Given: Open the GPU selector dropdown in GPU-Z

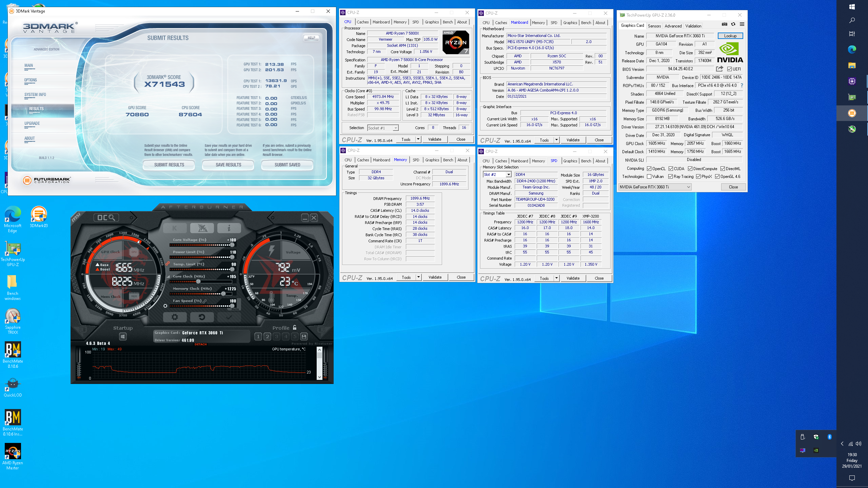Looking at the screenshot, I should (x=655, y=187).
